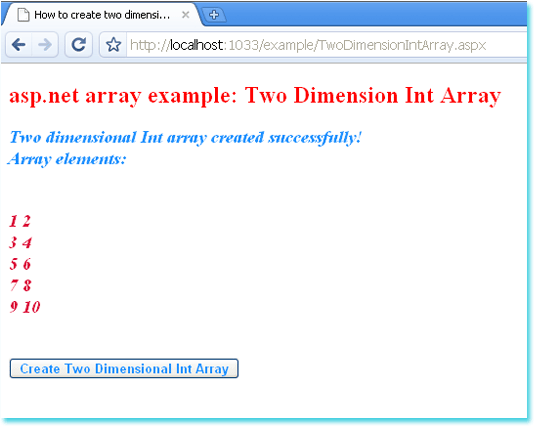Click the array row showing '3 4'
The image size is (538, 427).
(20, 243)
